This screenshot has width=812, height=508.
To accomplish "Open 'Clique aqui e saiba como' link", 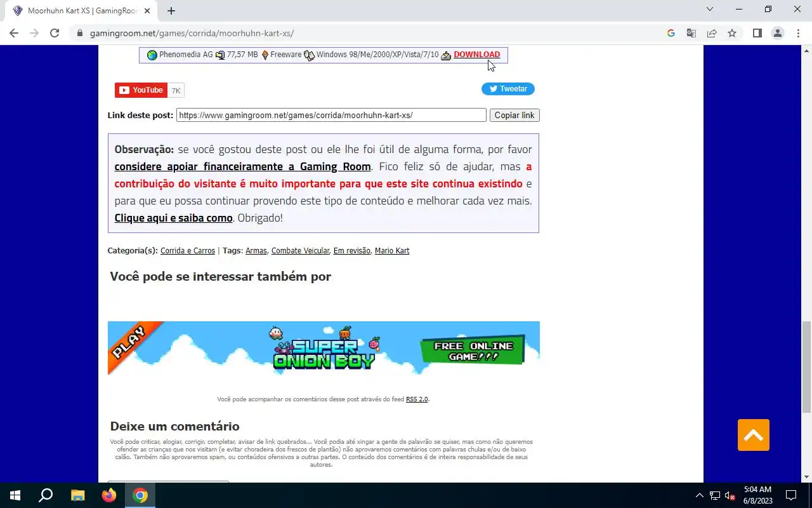I will (173, 218).
